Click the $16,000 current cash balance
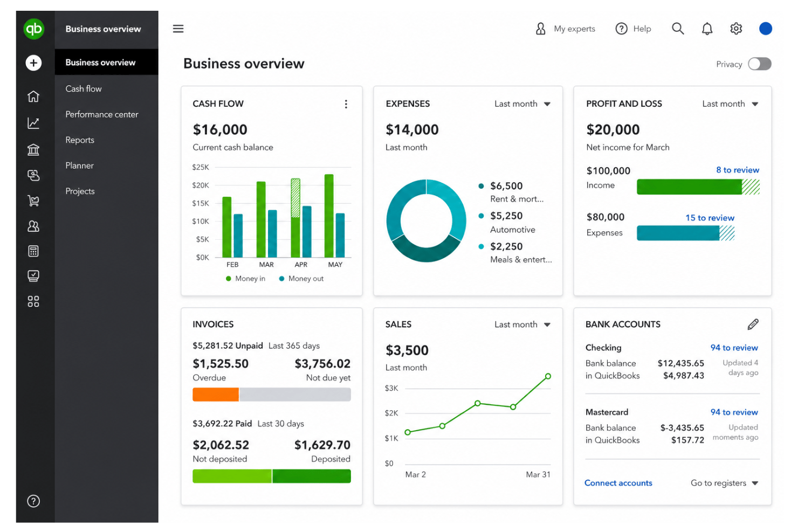Image resolution: width=798 pixels, height=532 pixels. point(220,130)
